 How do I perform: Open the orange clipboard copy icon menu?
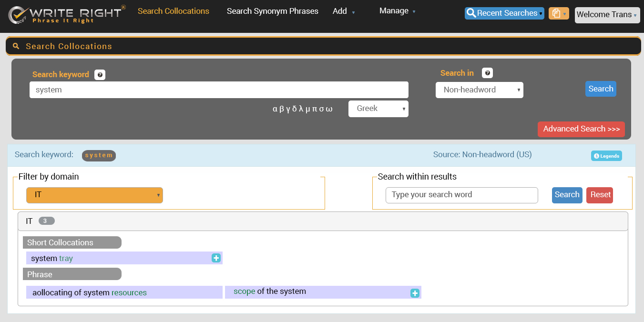coord(558,14)
